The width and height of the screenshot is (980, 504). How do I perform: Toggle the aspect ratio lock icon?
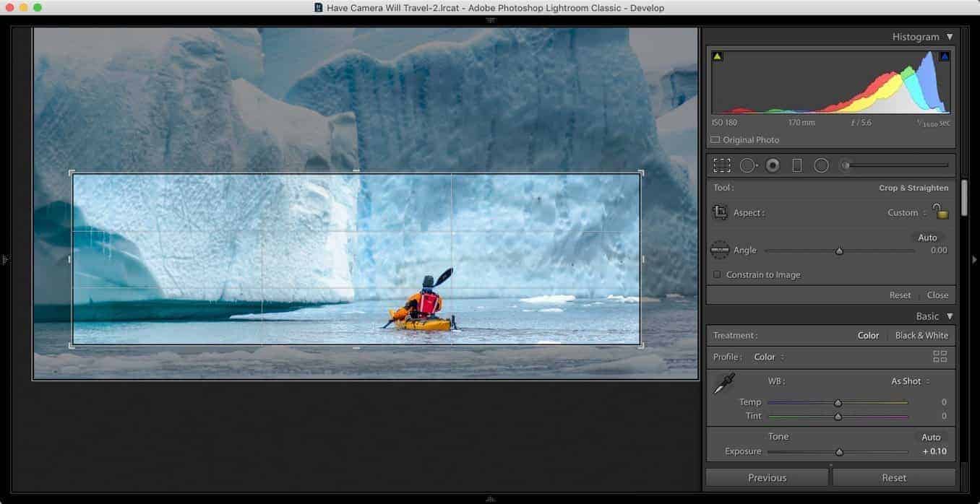[940, 211]
